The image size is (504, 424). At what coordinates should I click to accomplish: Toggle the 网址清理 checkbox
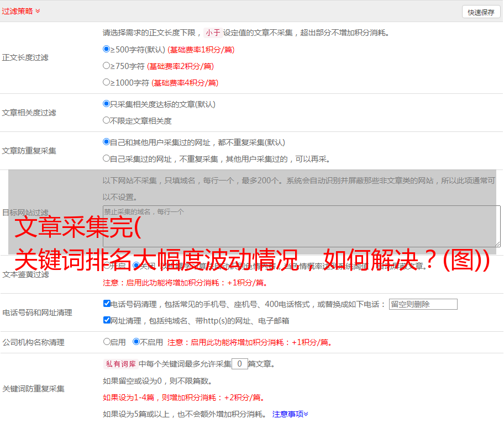tap(107, 320)
